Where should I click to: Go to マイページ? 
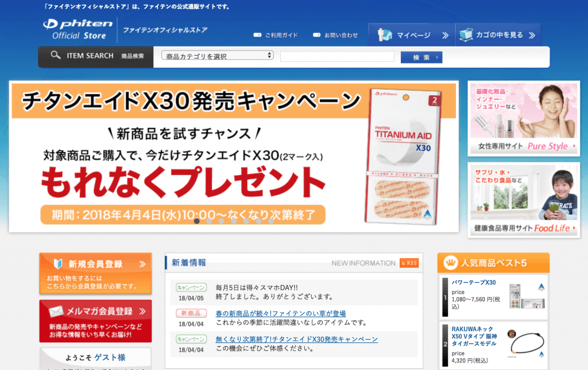[411, 35]
